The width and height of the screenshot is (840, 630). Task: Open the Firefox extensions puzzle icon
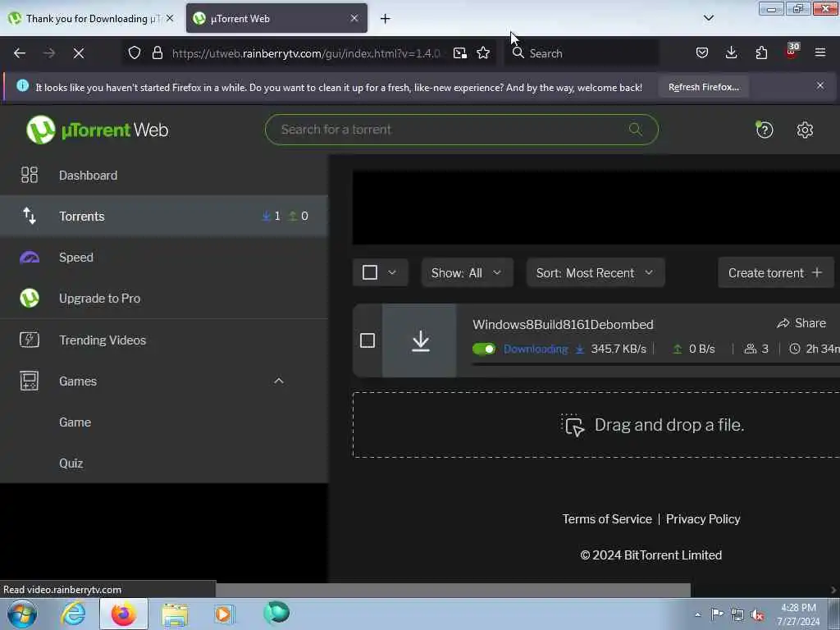[x=761, y=52]
